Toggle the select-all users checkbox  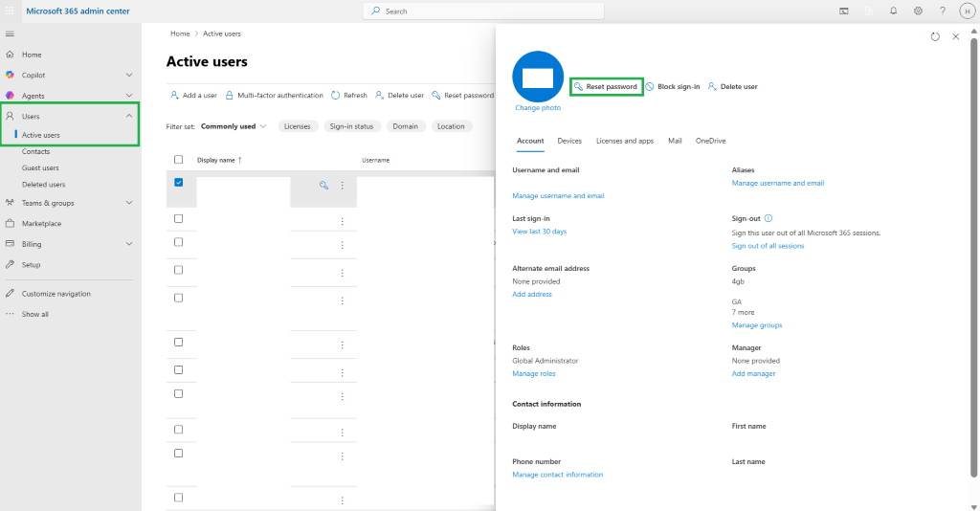tap(179, 159)
